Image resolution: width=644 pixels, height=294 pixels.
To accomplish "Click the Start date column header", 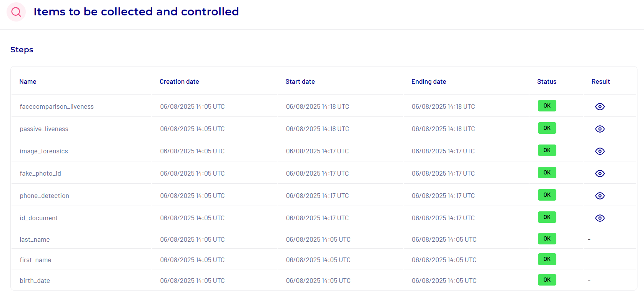I will click(x=300, y=81).
